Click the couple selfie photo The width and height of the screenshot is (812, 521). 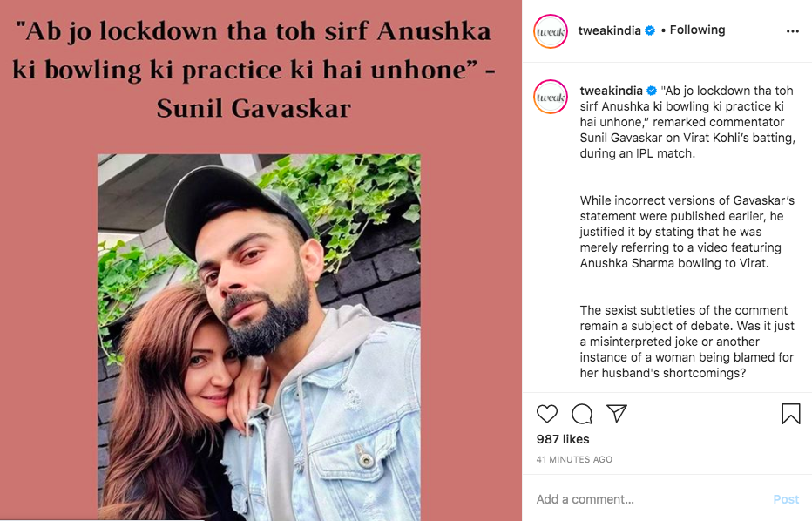(x=259, y=337)
